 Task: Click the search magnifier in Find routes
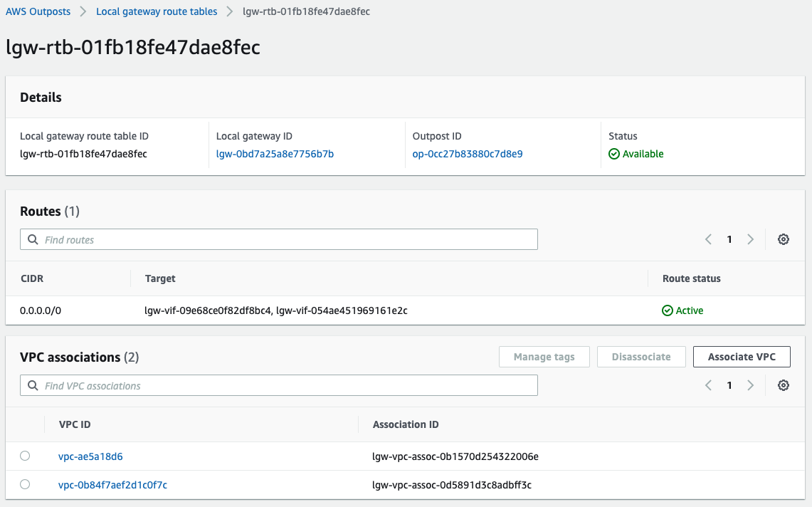click(33, 239)
